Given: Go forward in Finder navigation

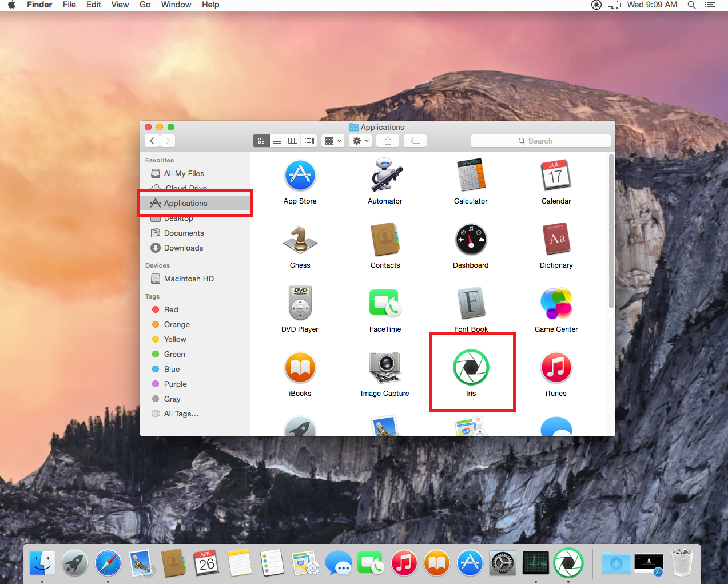Looking at the screenshot, I should pos(168,141).
